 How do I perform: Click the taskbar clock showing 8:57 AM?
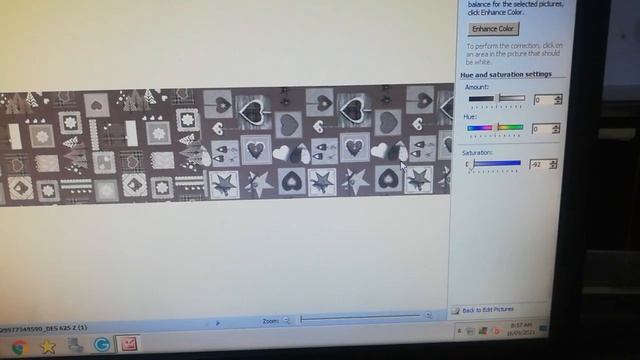521,329
